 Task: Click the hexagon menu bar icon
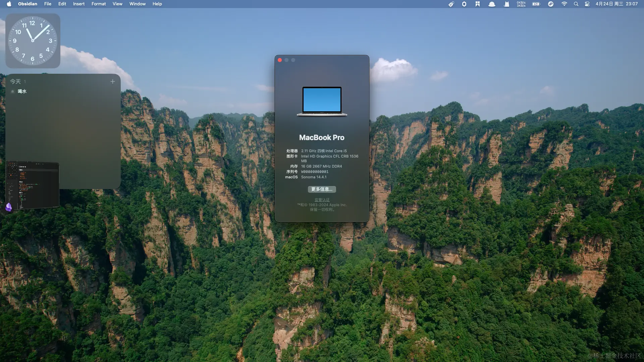click(464, 4)
